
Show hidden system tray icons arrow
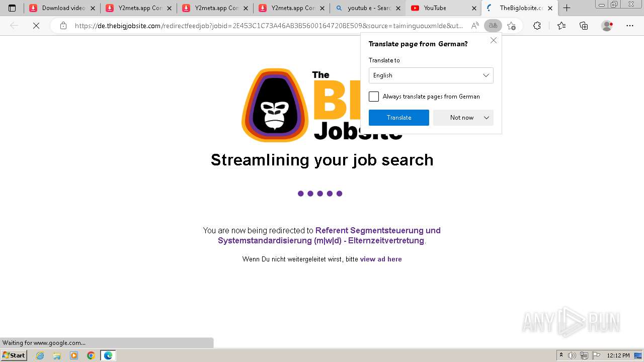[561, 355]
